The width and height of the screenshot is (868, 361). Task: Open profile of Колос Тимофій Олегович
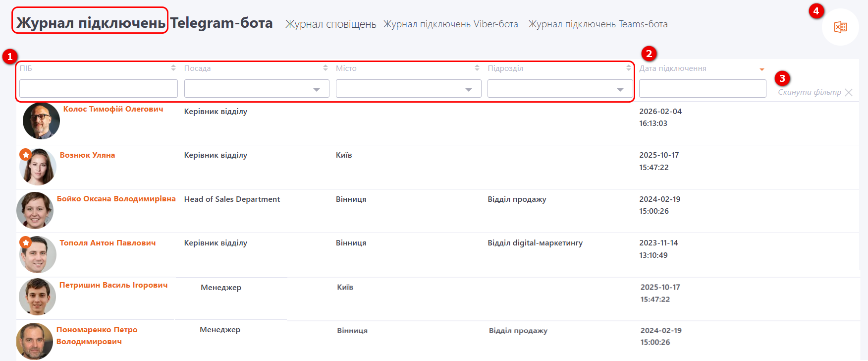(113, 109)
